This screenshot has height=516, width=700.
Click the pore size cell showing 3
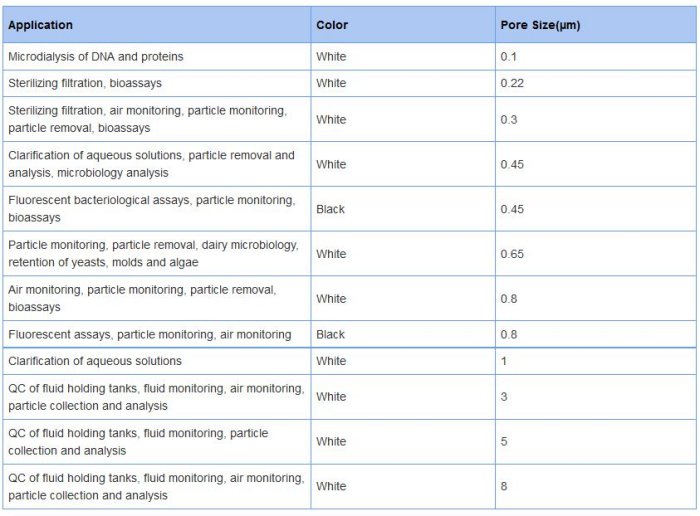tap(504, 397)
